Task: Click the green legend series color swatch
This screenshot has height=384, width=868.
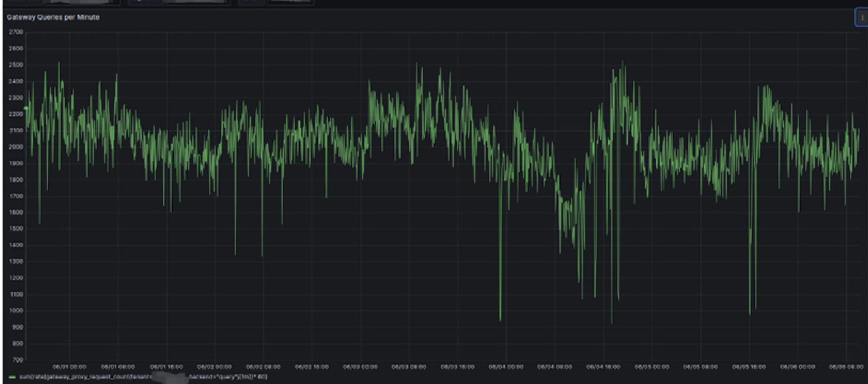Action: [x=12, y=377]
